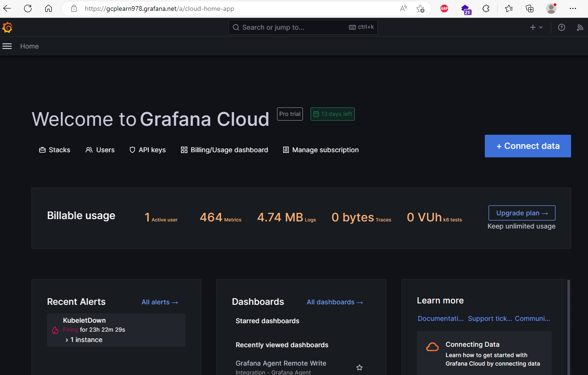The height and width of the screenshot is (375, 588).
Task: Click the Pro trial badge
Action: (x=290, y=114)
